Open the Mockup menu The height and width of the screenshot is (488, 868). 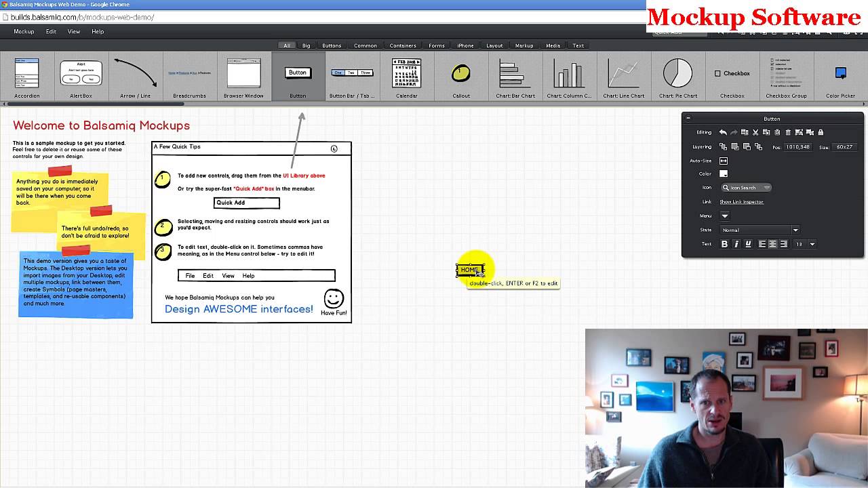pos(24,32)
